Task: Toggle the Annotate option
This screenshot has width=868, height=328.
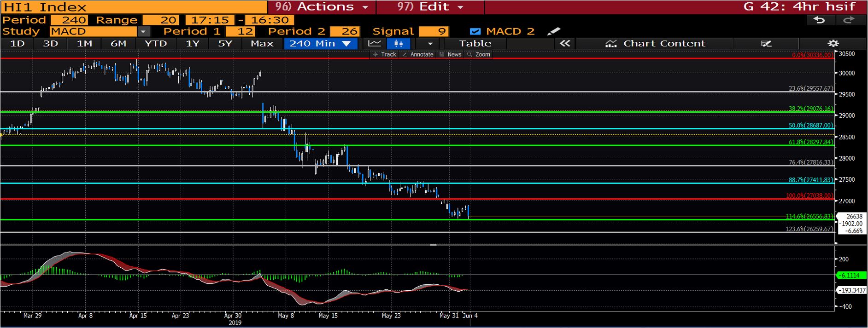Action: coord(418,54)
